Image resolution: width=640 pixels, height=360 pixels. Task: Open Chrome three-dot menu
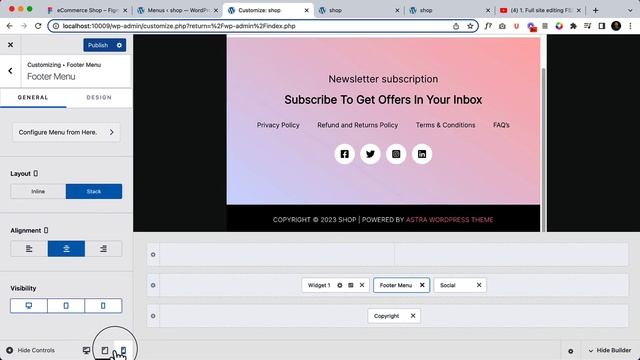click(x=631, y=26)
